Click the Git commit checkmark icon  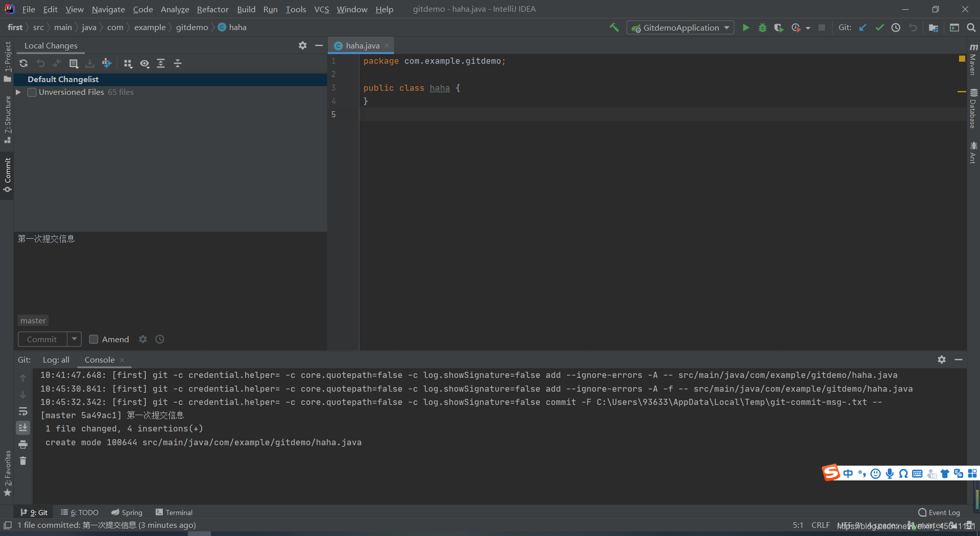point(879,28)
